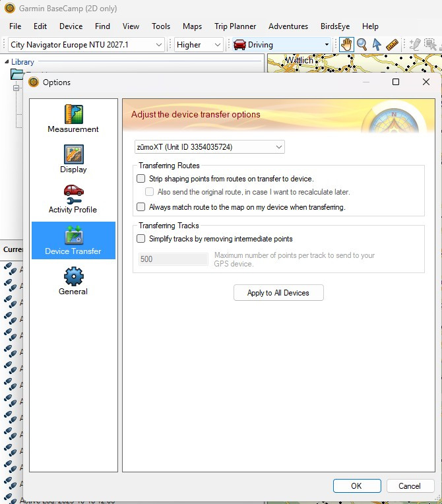
Task: Open the City Navigator Europe map dropdown
Action: 86,45
